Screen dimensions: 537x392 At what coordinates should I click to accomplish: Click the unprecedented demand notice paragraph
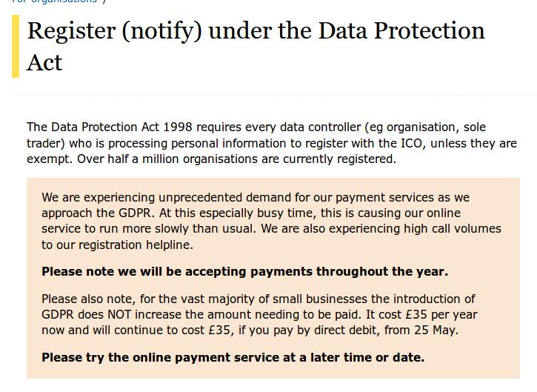271,221
